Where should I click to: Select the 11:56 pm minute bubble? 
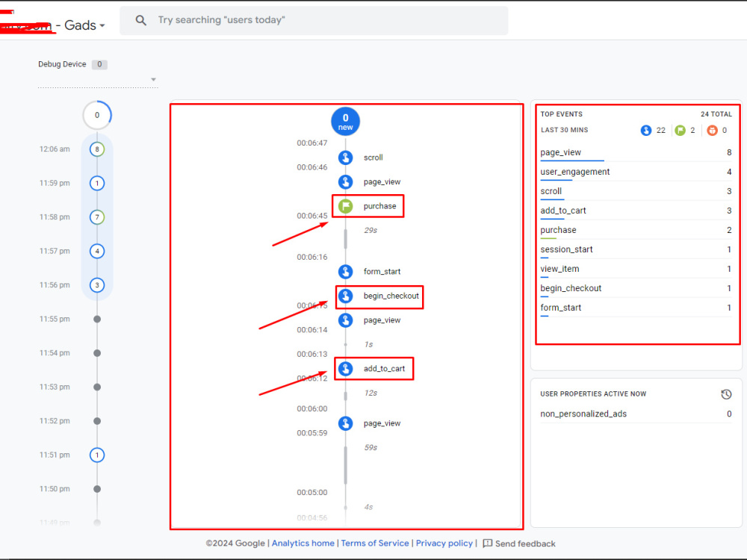point(97,284)
